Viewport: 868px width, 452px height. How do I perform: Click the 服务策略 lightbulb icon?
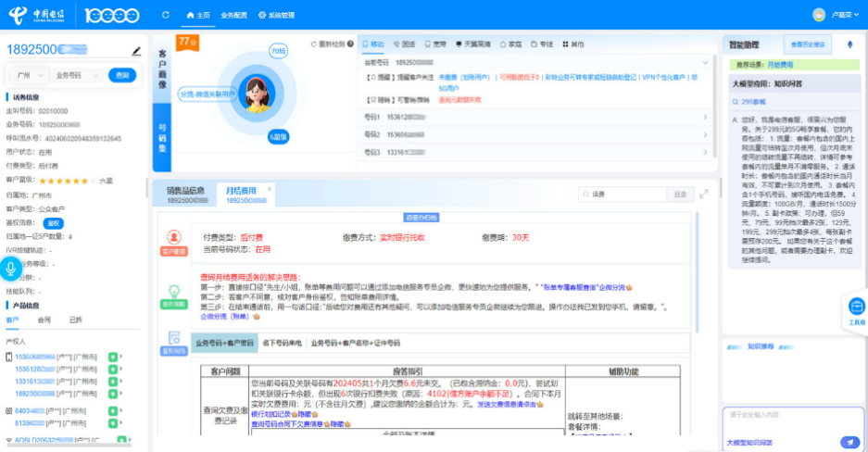[173, 293]
